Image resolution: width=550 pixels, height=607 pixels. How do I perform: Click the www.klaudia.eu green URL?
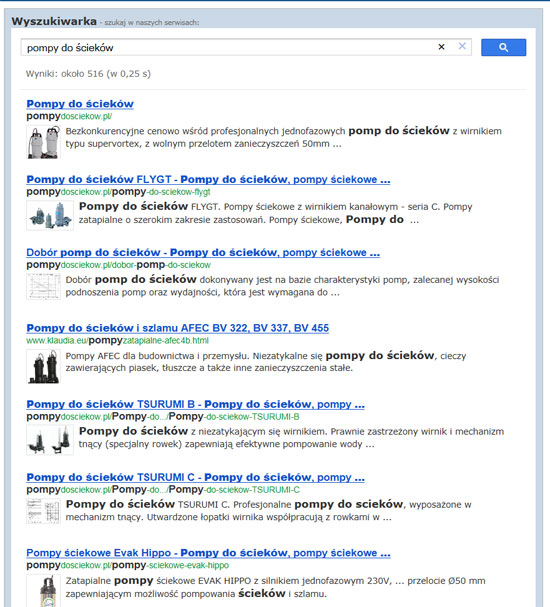(117, 341)
